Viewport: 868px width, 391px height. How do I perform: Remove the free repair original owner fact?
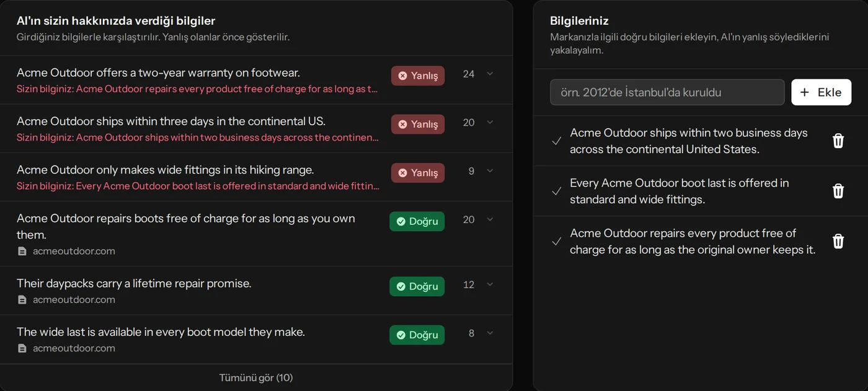click(x=838, y=241)
